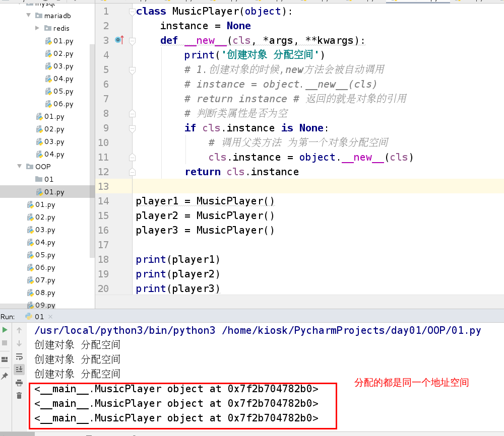Click the fold end marker on line 8
This screenshot has height=436, width=504.
(x=132, y=114)
